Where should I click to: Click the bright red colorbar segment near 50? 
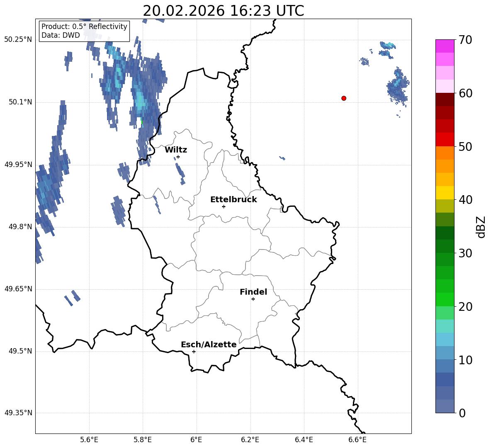tap(445, 140)
